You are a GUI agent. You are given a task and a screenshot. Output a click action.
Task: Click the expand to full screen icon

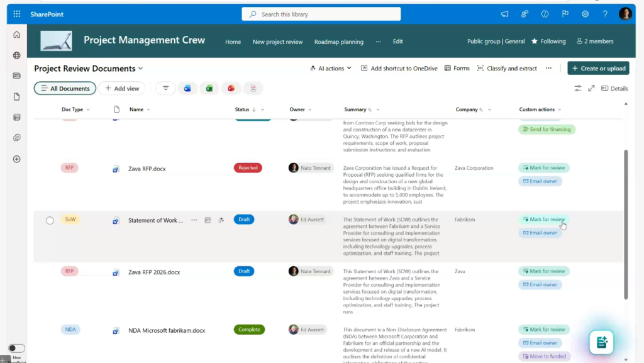(x=591, y=89)
